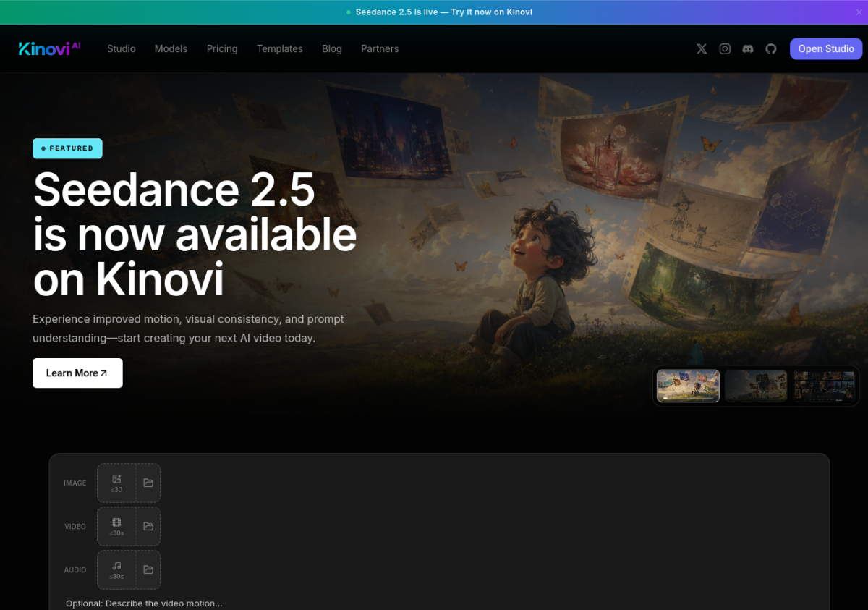Open the Partners nav item
868x610 pixels.
point(380,49)
